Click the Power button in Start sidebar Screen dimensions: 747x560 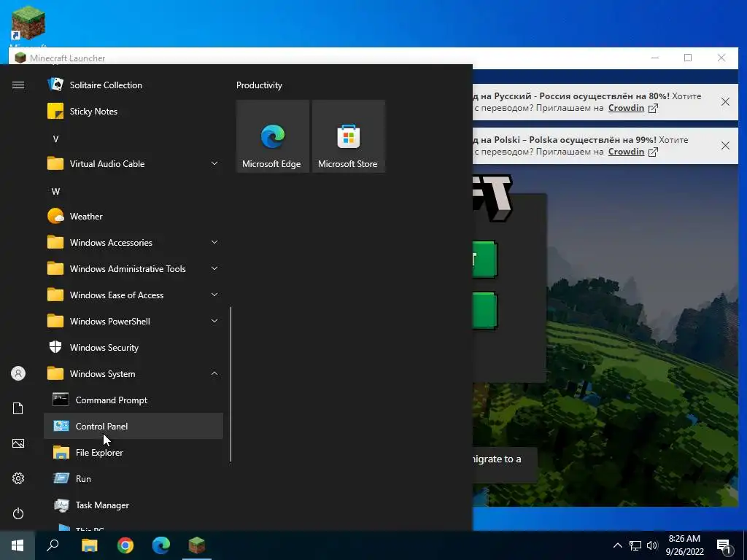(x=18, y=513)
